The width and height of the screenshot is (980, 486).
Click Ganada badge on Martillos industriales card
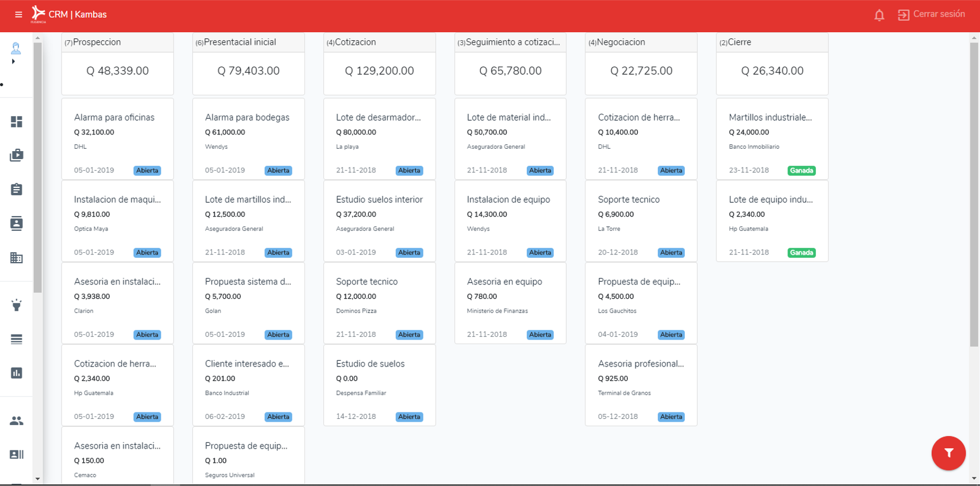(801, 171)
